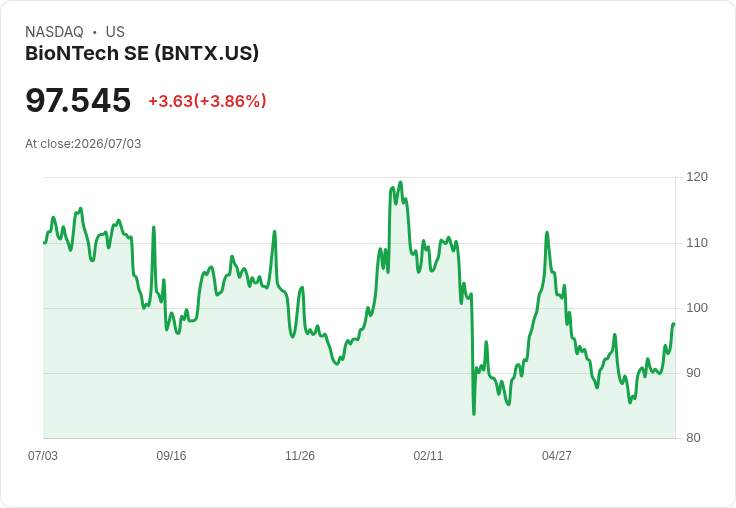Click the At close:2026/07/03 text
This screenshot has width=736, height=508.
(83, 144)
